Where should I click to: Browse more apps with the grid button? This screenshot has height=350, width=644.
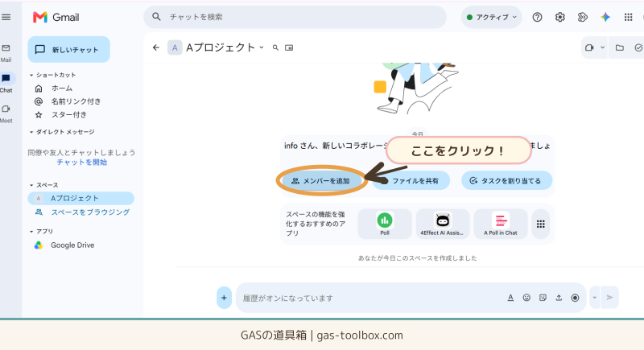[x=541, y=224]
